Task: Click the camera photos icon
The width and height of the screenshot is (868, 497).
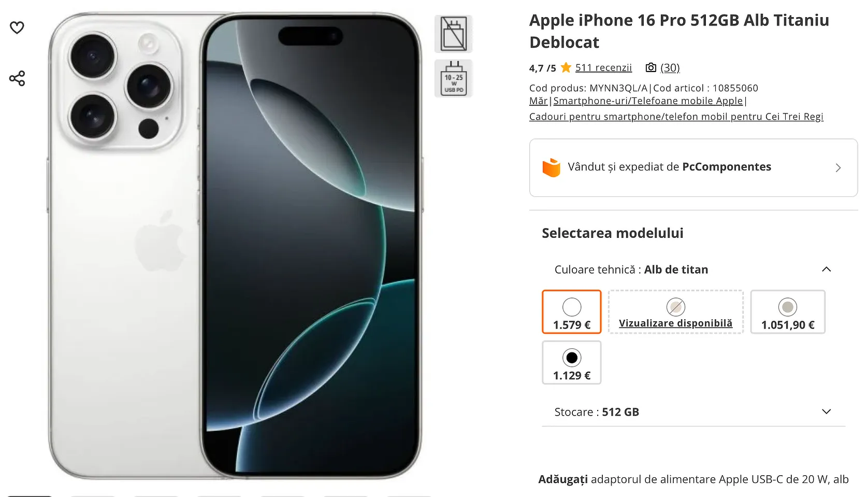Action: (x=651, y=67)
